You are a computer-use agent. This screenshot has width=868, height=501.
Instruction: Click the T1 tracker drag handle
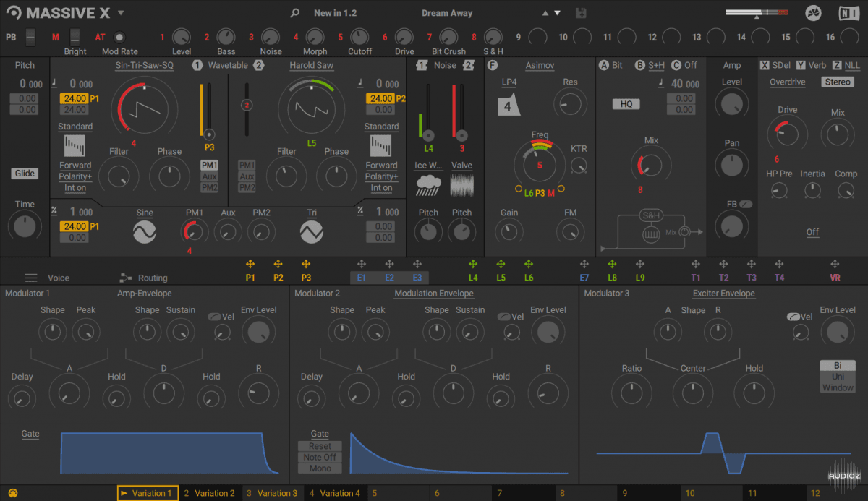(696, 265)
